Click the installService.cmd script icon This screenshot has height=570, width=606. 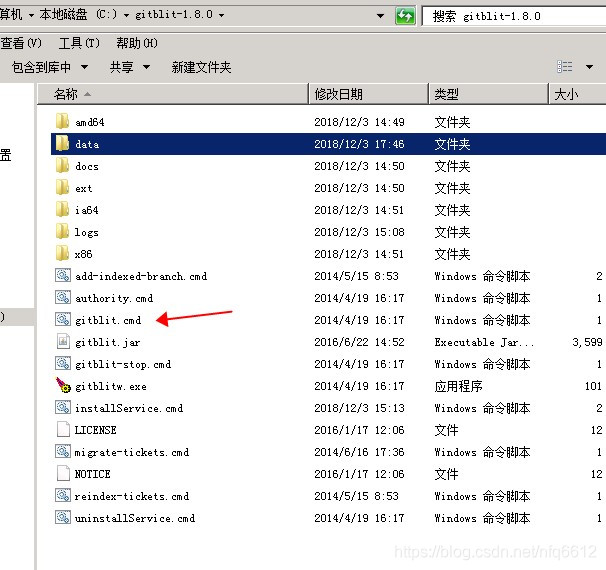[x=63, y=407]
